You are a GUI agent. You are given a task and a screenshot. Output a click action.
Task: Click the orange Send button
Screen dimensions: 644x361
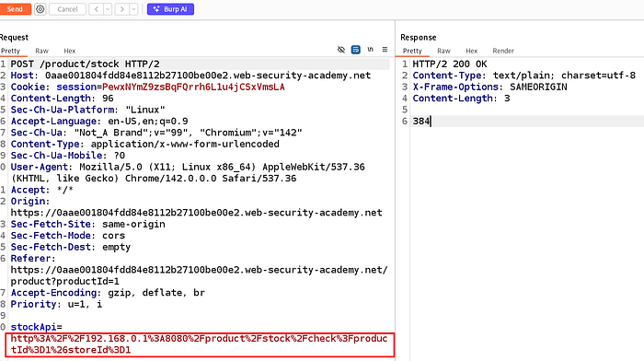coord(16,9)
